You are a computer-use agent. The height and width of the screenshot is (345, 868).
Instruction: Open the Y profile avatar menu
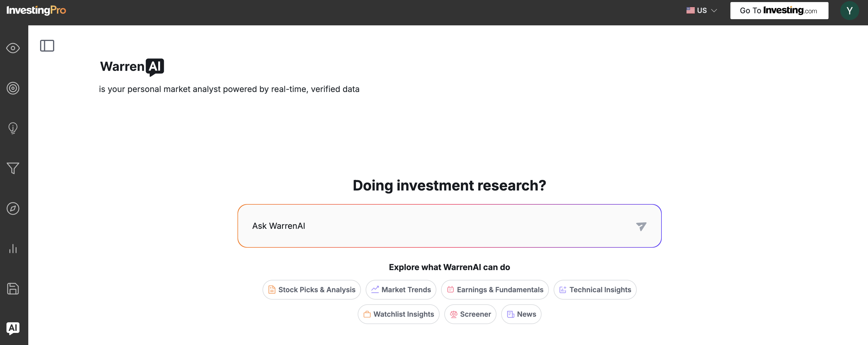pos(850,10)
